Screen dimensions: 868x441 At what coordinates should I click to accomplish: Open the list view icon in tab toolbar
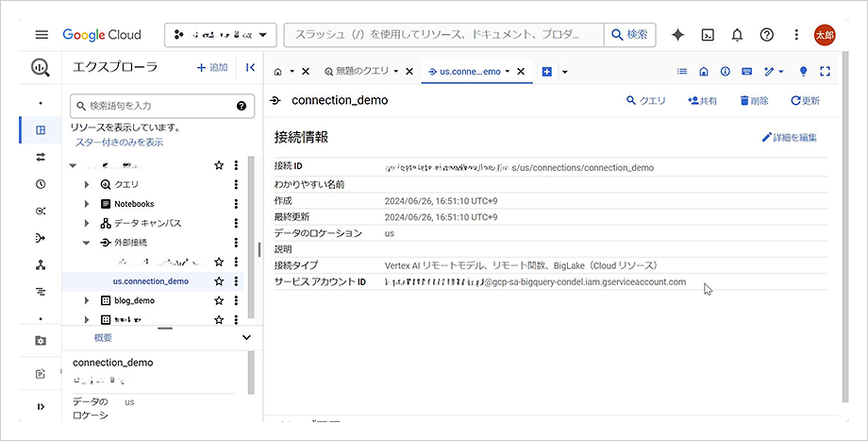(682, 72)
